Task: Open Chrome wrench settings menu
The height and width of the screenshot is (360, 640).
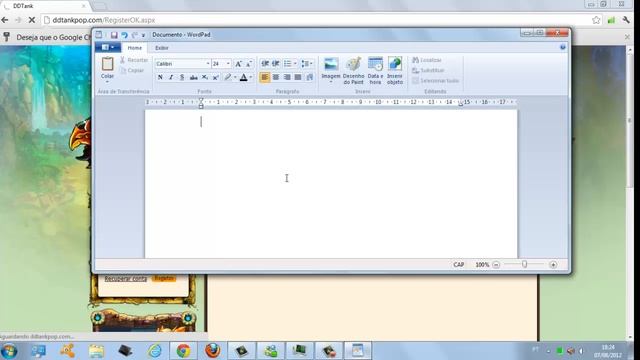Action: [x=626, y=20]
